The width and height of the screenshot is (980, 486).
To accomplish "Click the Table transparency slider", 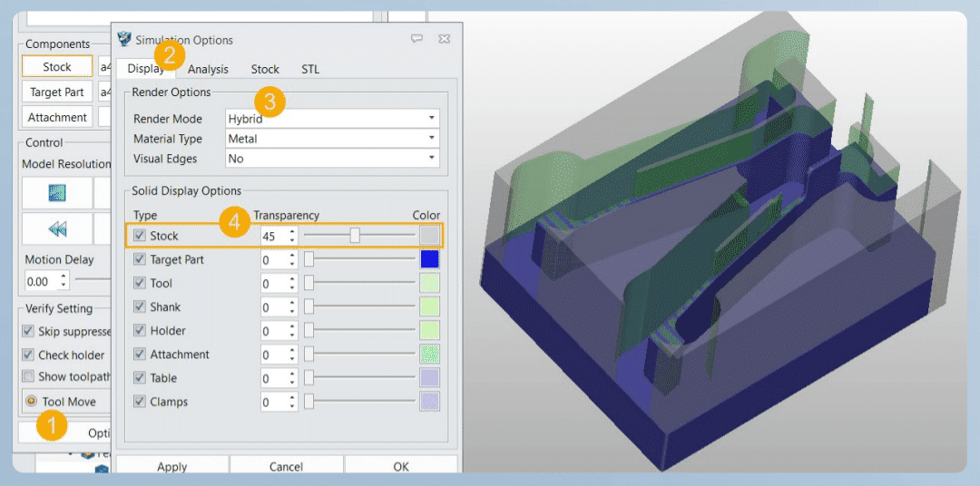I will [359, 378].
